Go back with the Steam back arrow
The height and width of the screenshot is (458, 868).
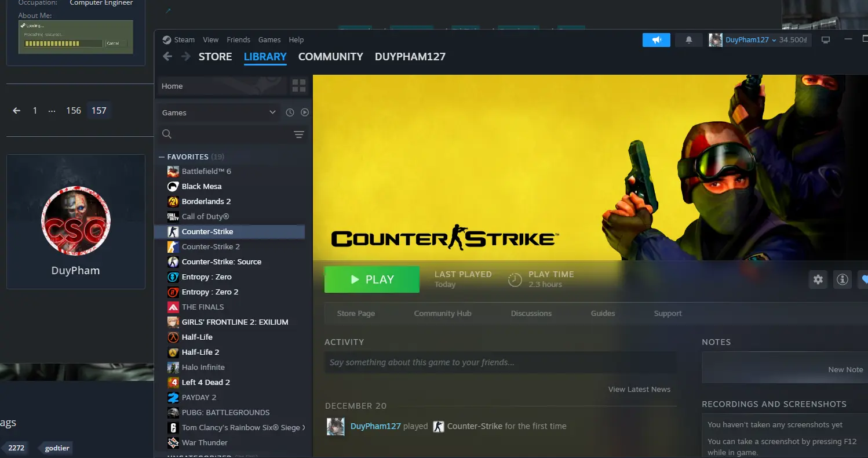tap(167, 56)
